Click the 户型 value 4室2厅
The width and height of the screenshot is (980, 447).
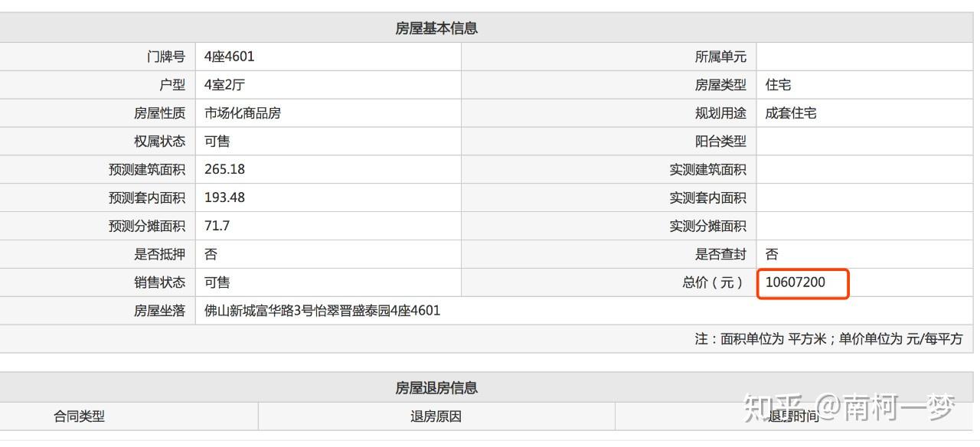click(224, 85)
